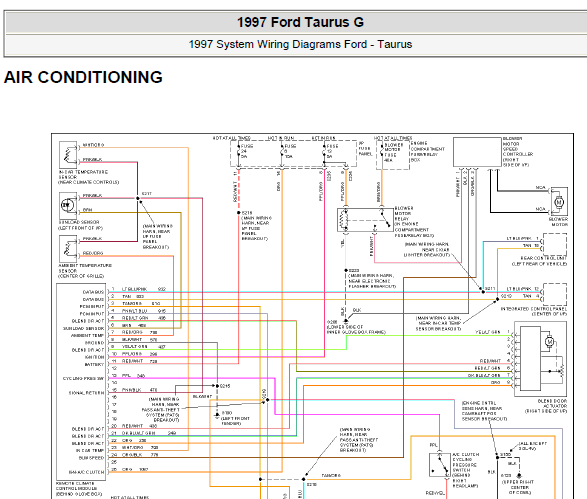The width and height of the screenshot is (587, 499).
Task: Click the "INTEGRATED CONTROL PANEL" label
Action: click(x=534, y=309)
